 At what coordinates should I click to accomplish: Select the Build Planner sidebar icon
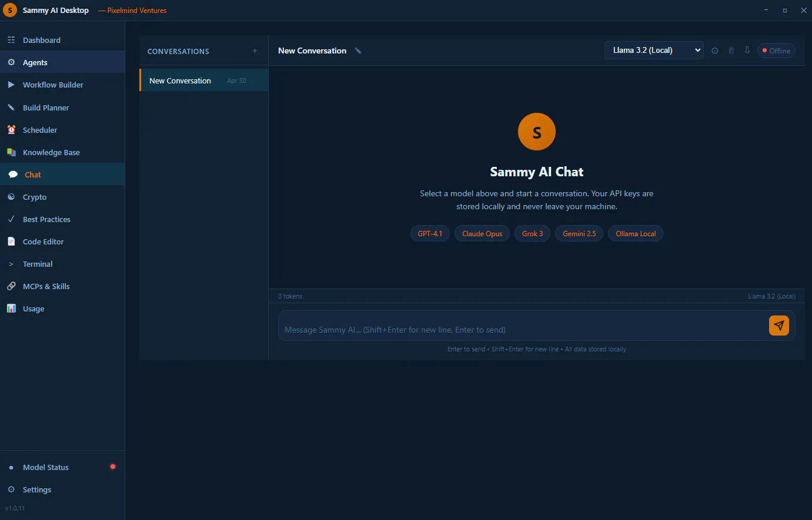tap(11, 108)
